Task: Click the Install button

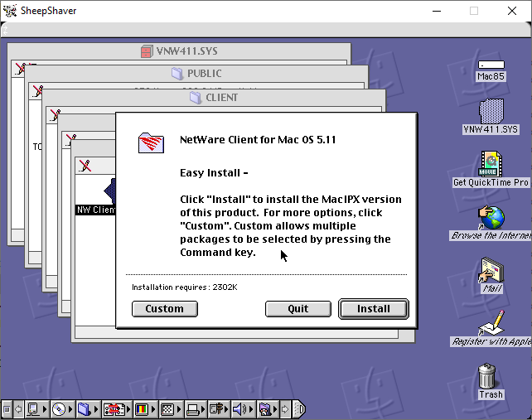Action: (x=374, y=309)
